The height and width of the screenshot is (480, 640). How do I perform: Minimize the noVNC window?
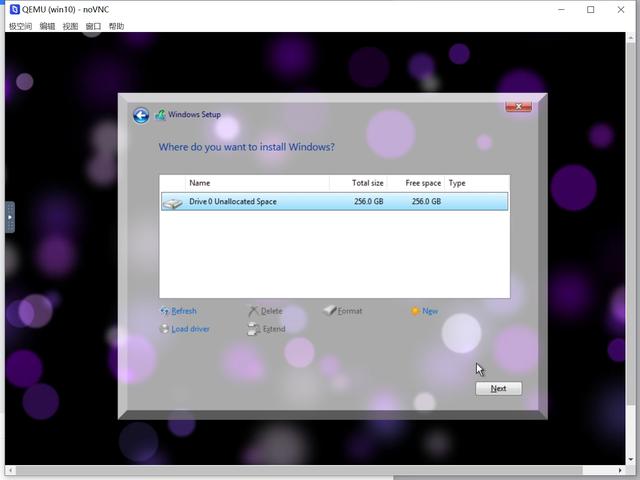[562, 9]
